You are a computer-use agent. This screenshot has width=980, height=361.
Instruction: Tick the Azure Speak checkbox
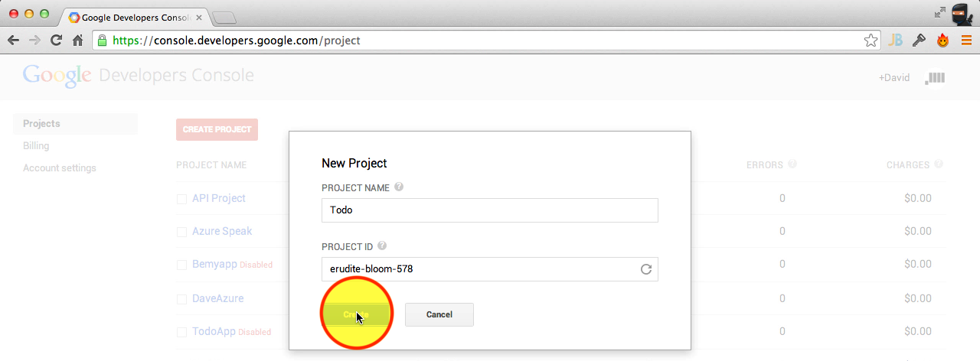181,232
